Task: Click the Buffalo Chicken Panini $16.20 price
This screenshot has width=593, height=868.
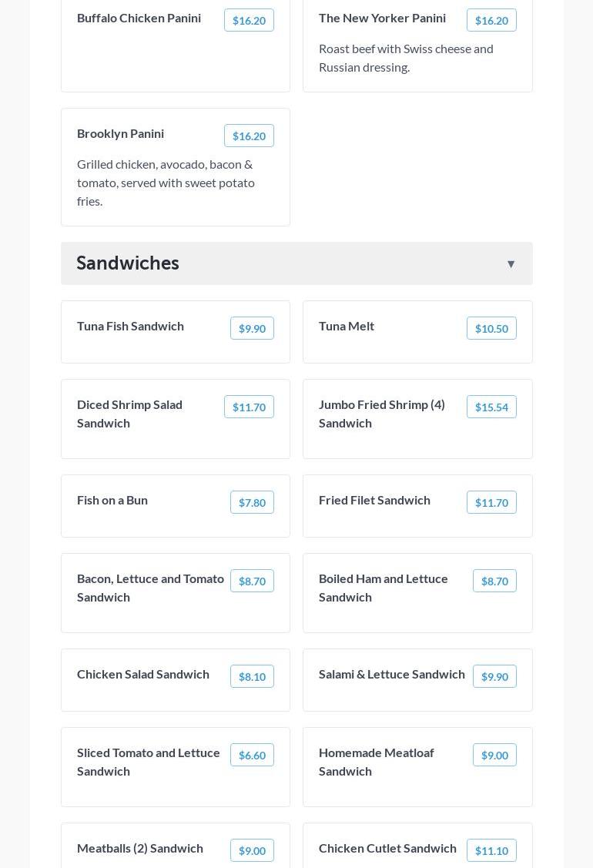Action: pos(249,21)
